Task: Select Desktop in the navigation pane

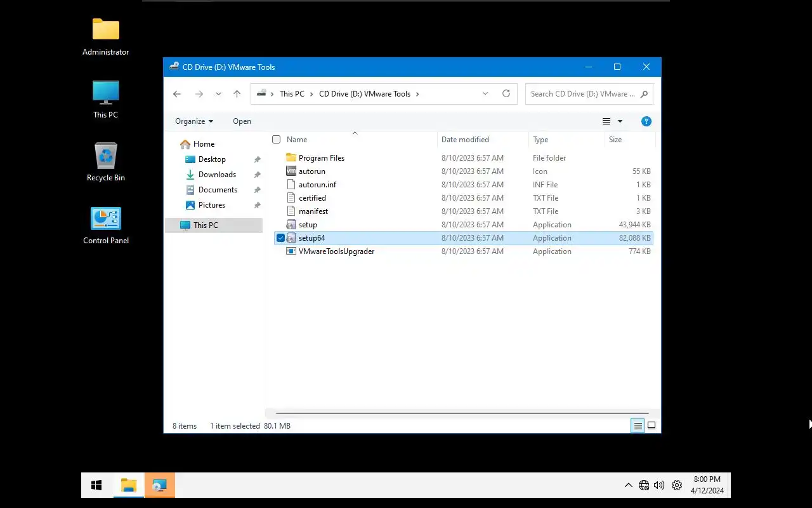Action: (212, 159)
